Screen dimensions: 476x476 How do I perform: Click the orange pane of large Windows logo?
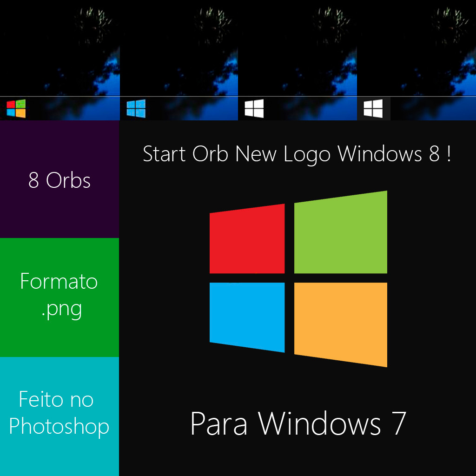(x=341, y=324)
